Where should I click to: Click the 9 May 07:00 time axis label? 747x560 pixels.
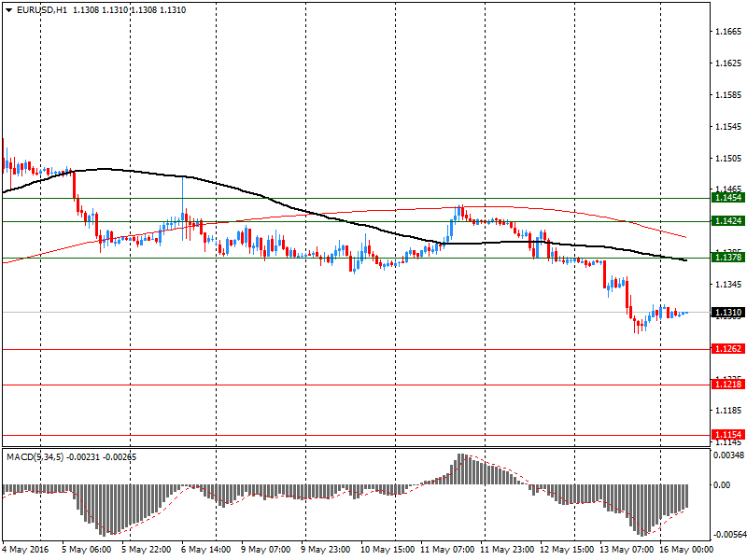pos(266,550)
